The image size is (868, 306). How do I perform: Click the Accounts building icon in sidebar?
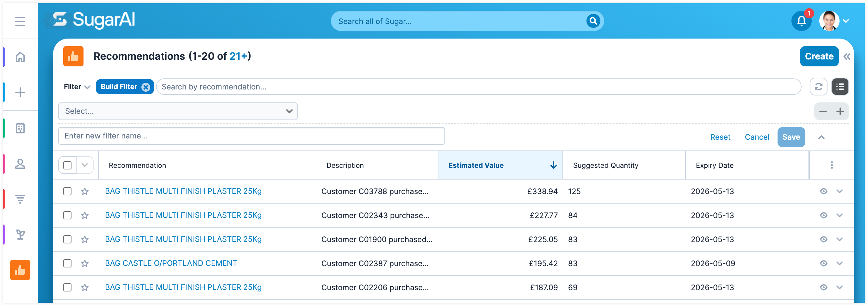[20, 128]
